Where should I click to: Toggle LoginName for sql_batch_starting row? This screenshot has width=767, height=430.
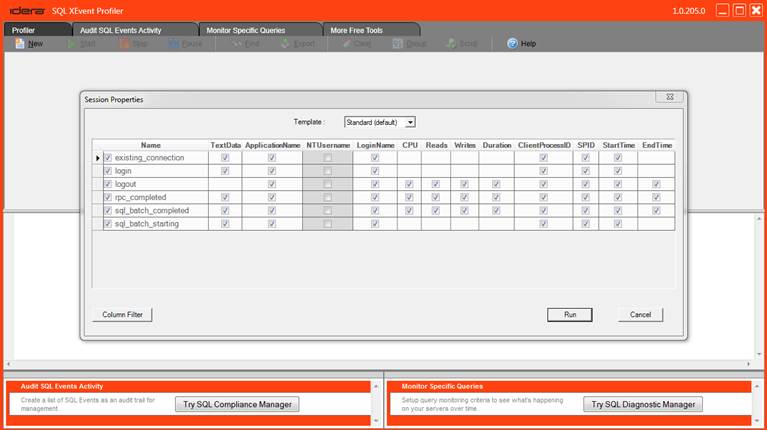(375, 224)
